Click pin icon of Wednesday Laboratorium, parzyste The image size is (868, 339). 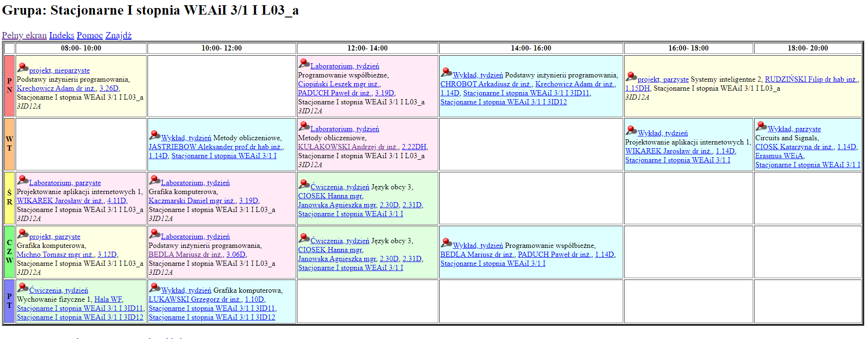coord(23,180)
